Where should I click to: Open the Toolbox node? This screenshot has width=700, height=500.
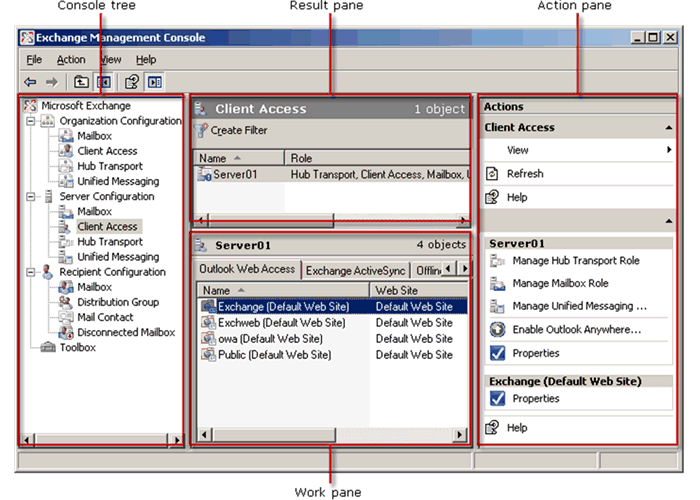click(x=78, y=347)
